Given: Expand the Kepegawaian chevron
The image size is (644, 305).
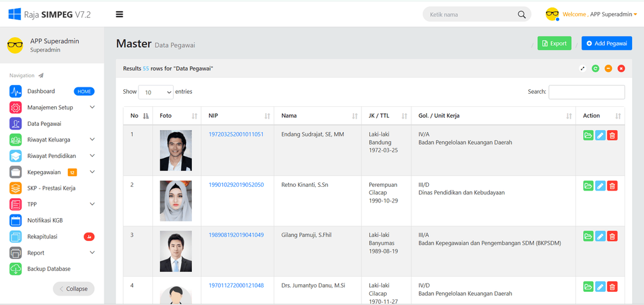Looking at the screenshot, I should pyautogui.click(x=92, y=172).
